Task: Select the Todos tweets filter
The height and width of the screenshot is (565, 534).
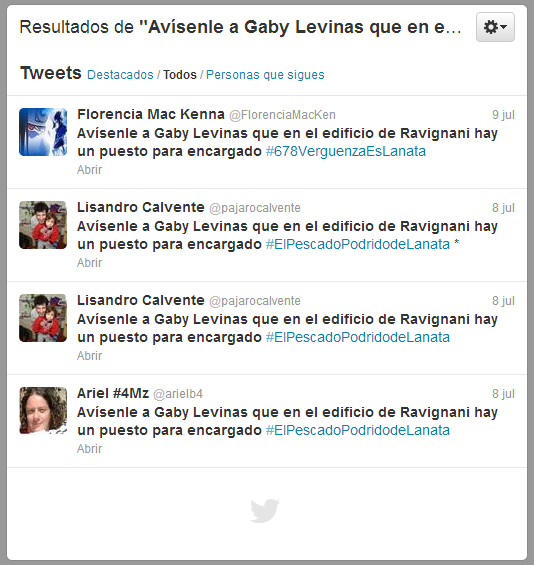Action: pos(180,75)
